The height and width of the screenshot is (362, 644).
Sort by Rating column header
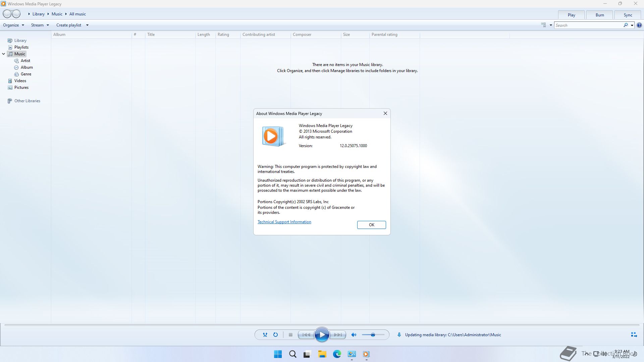[228, 35]
